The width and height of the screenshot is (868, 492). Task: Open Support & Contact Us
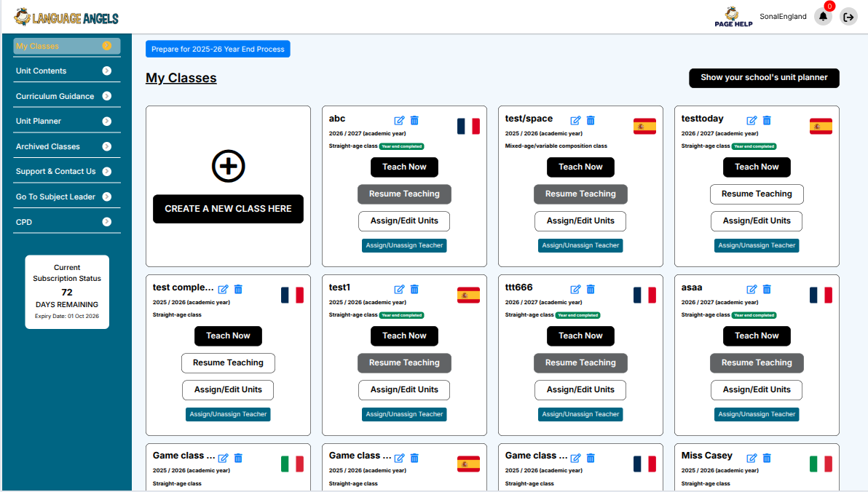point(67,172)
